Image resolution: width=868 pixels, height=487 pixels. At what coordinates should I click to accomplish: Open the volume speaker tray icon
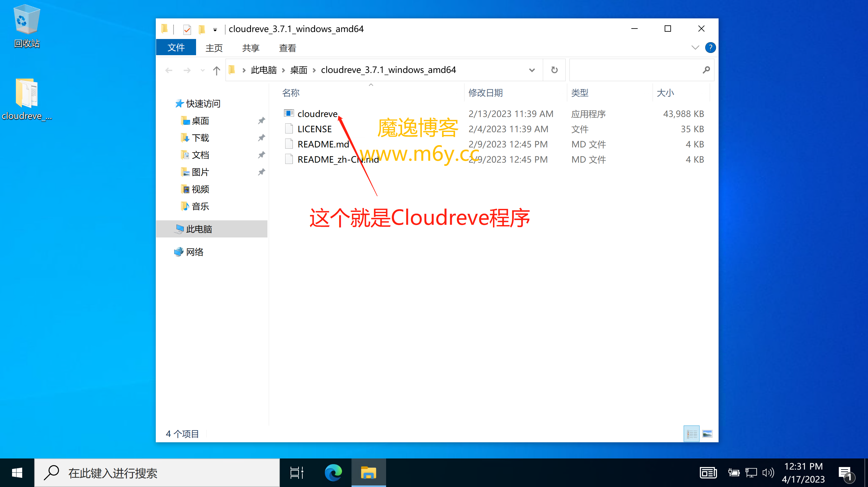coord(768,473)
